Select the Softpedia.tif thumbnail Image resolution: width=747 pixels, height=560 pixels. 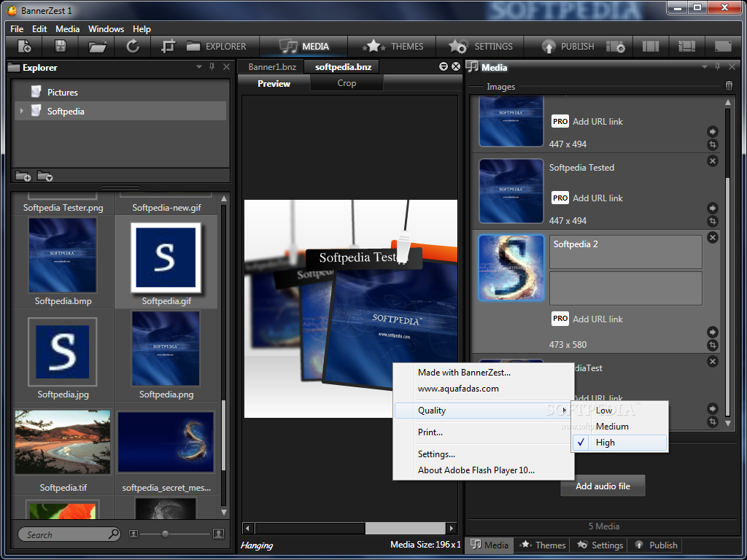pos(63,442)
